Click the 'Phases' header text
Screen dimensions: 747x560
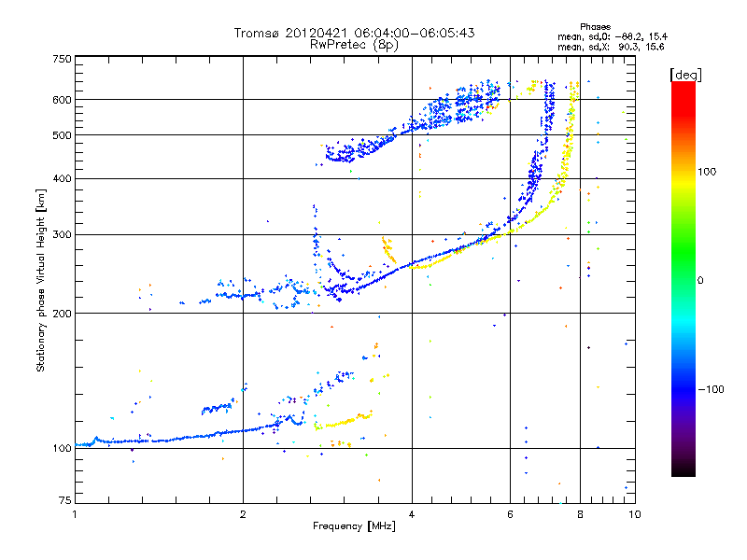(x=595, y=27)
